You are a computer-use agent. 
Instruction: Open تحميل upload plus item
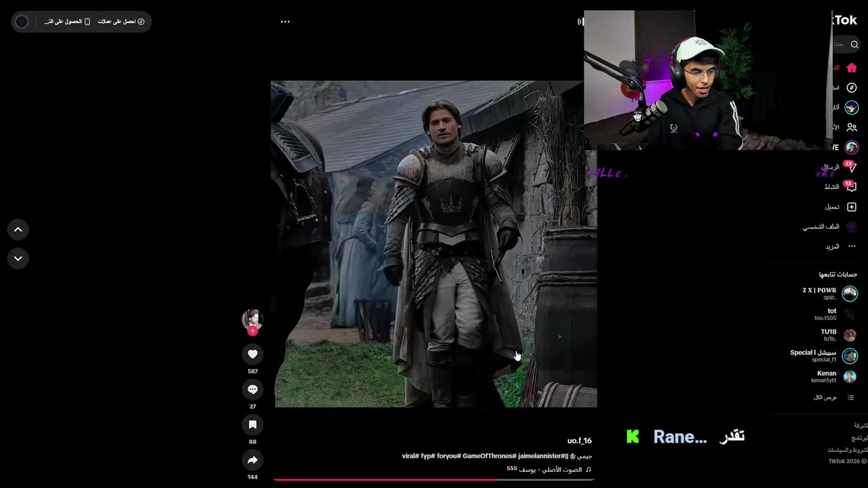[x=841, y=207]
